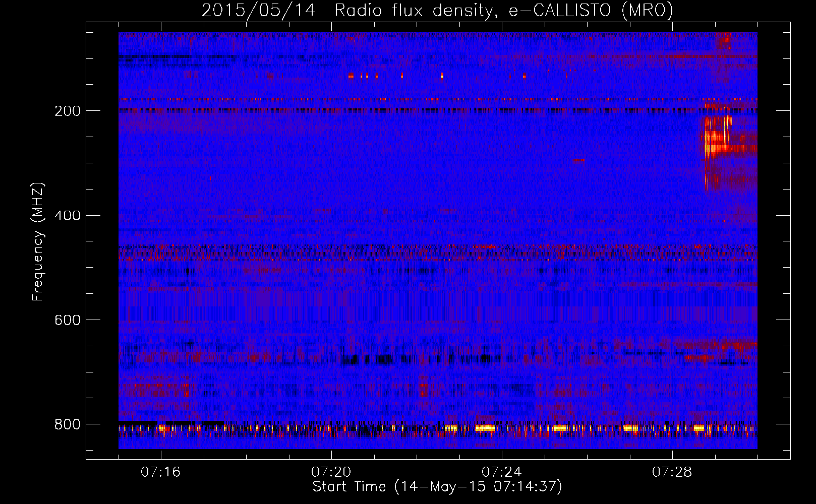Click the plot title 'Radio flux density, e-CALLISTO (MRO)'
Image resolution: width=816 pixels, height=504 pixels.
pyautogui.click(x=503, y=11)
